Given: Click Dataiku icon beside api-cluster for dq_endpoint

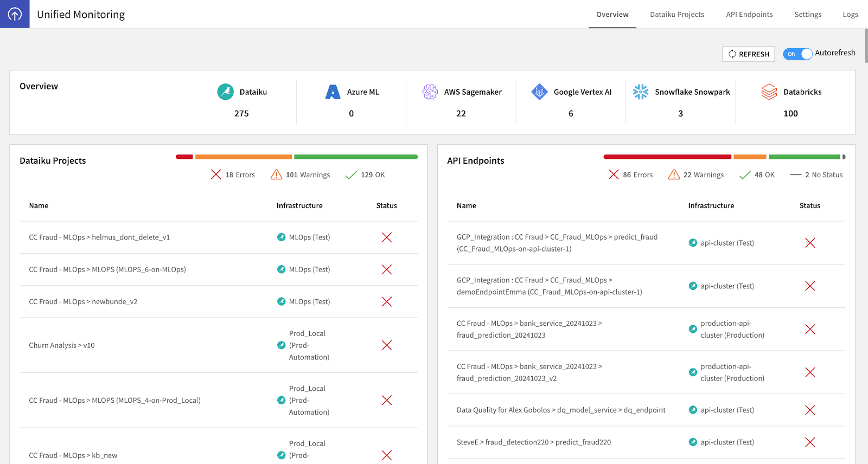Looking at the screenshot, I should (x=693, y=410).
